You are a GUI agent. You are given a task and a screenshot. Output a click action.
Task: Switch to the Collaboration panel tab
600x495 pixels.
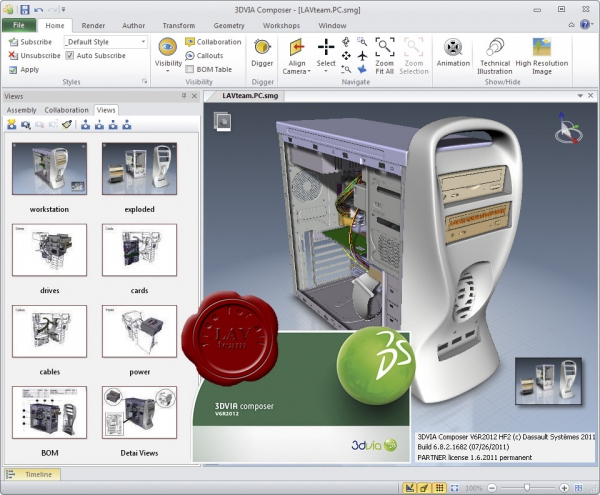coord(67,110)
